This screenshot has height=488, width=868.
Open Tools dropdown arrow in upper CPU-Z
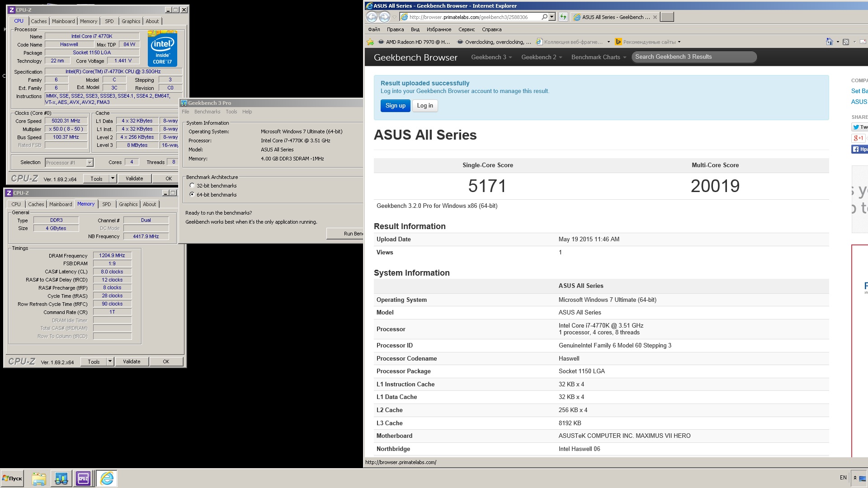pos(113,178)
